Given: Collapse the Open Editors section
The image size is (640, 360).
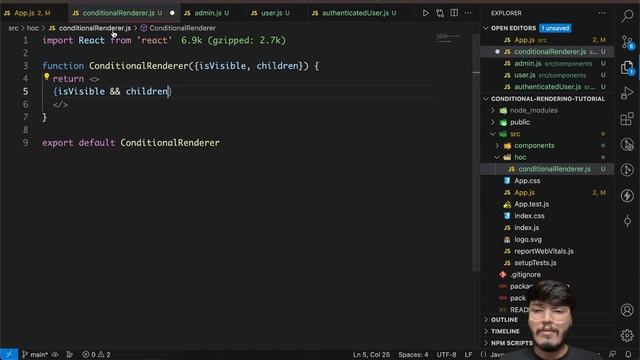Looking at the screenshot, I should click(486, 28).
